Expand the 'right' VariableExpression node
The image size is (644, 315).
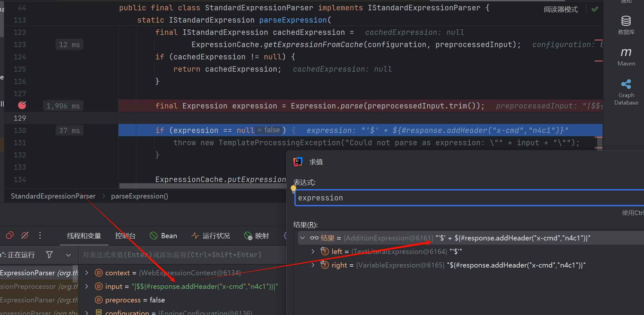(313, 265)
